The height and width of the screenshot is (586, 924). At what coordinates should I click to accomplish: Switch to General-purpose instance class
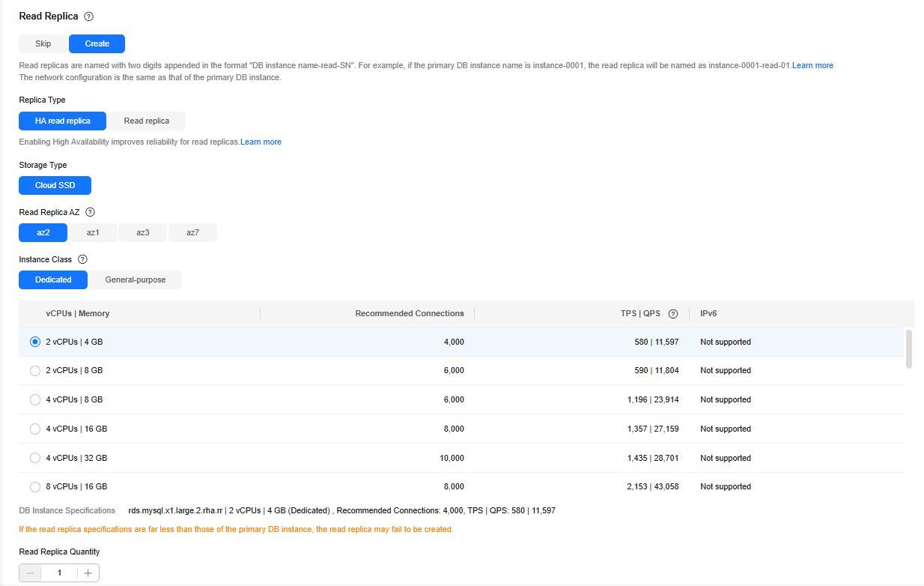135,280
